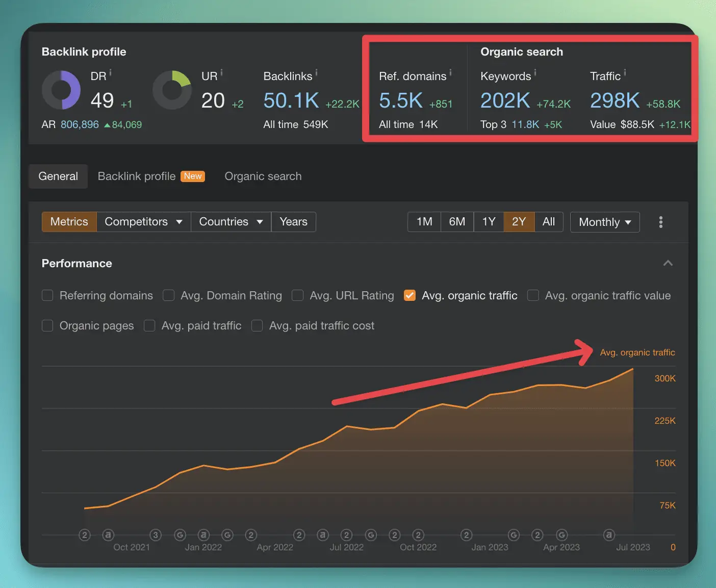The width and height of the screenshot is (716, 588).
Task: Click the Performance section heading
Action: 77,263
